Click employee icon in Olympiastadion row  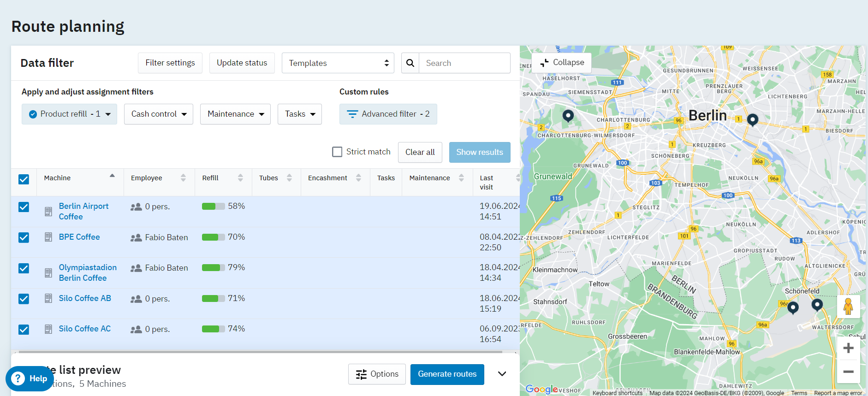point(136,268)
